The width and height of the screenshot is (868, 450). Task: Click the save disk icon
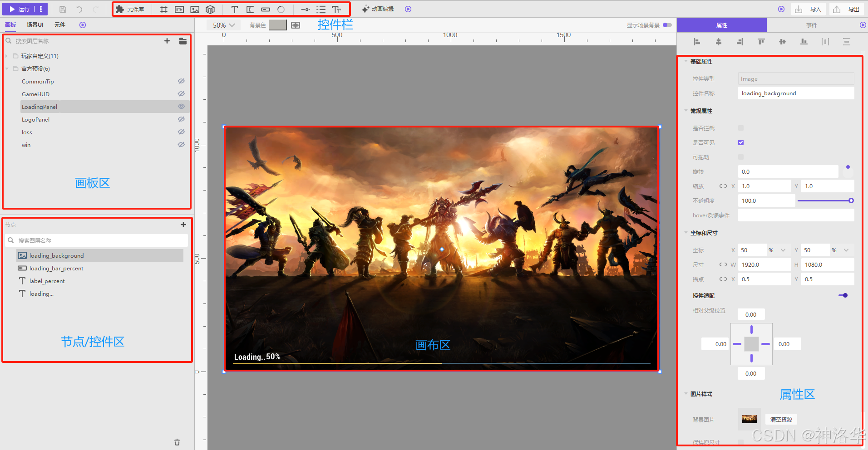[x=63, y=9]
